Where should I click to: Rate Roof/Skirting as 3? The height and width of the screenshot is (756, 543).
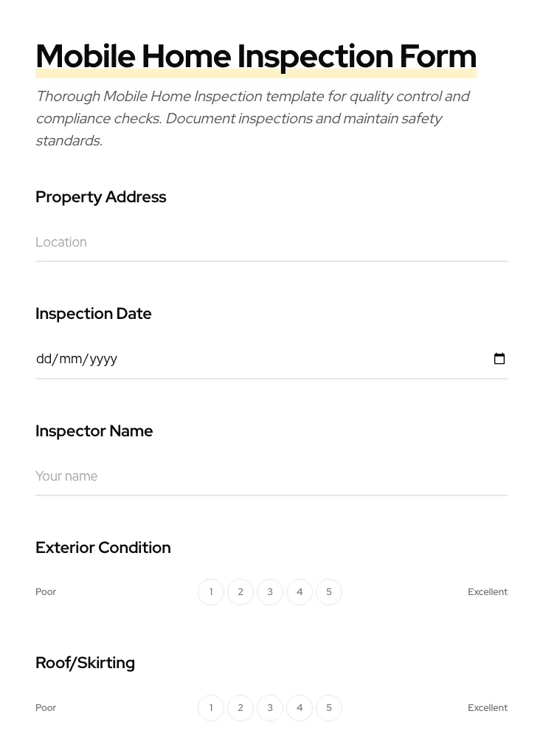pos(270,707)
